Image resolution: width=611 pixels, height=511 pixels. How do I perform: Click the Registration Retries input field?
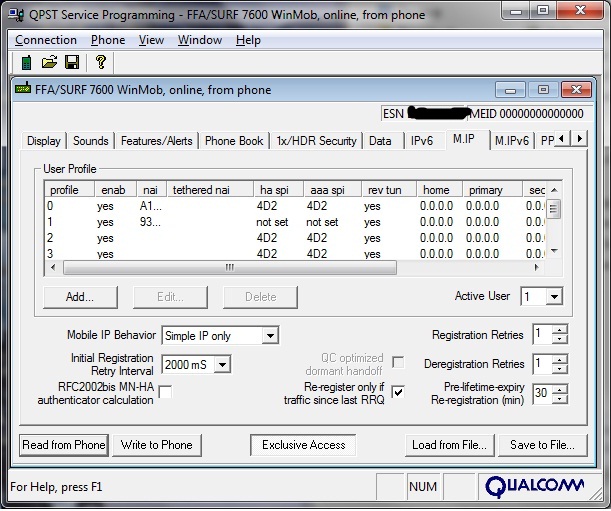coord(542,334)
